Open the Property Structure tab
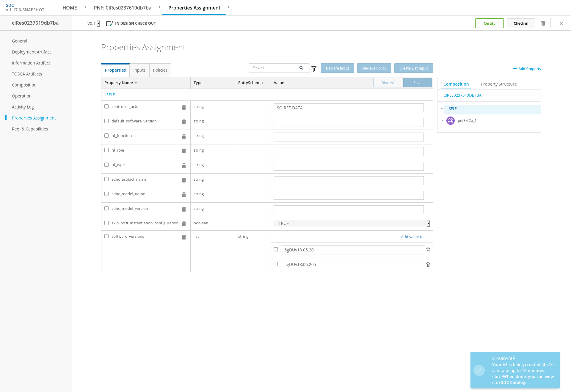The image size is (571, 392). 499,84
